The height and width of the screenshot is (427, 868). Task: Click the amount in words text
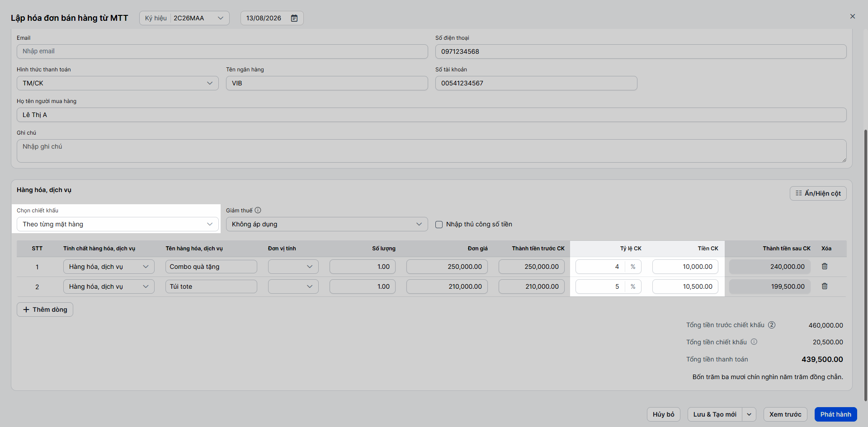pyautogui.click(x=768, y=377)
